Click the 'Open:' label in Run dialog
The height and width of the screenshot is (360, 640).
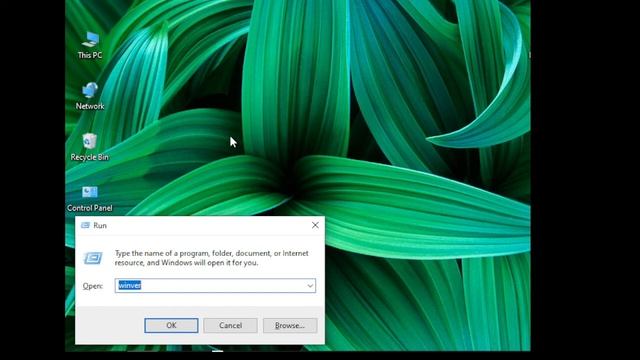(93, 286)
